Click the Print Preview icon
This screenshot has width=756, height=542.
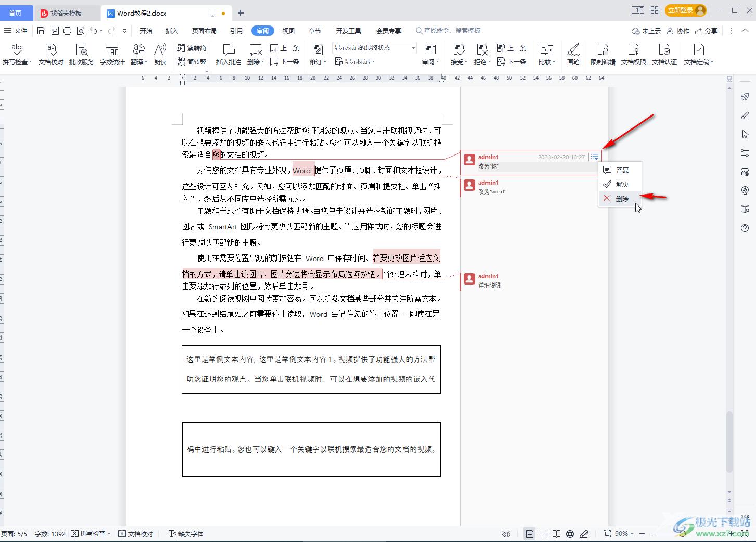pos(81,31)
